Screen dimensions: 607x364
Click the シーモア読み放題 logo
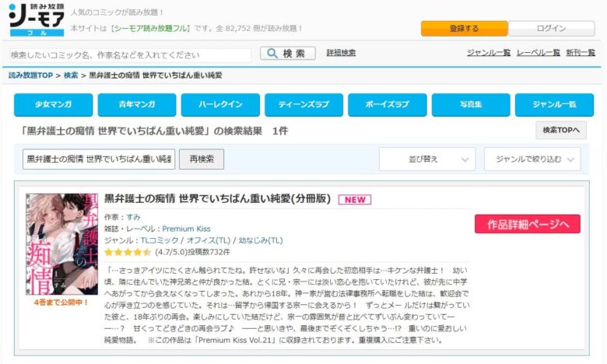[37, 19]
